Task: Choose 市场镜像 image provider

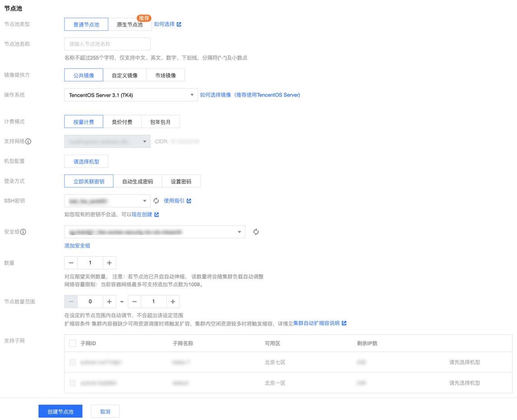Action: tap(165, 75)
